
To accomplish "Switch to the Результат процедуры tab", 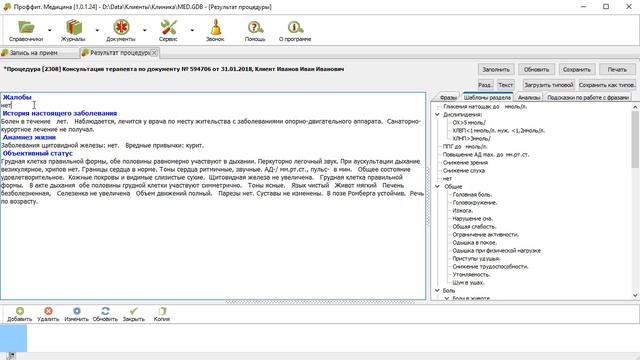I will coord(120,53).
